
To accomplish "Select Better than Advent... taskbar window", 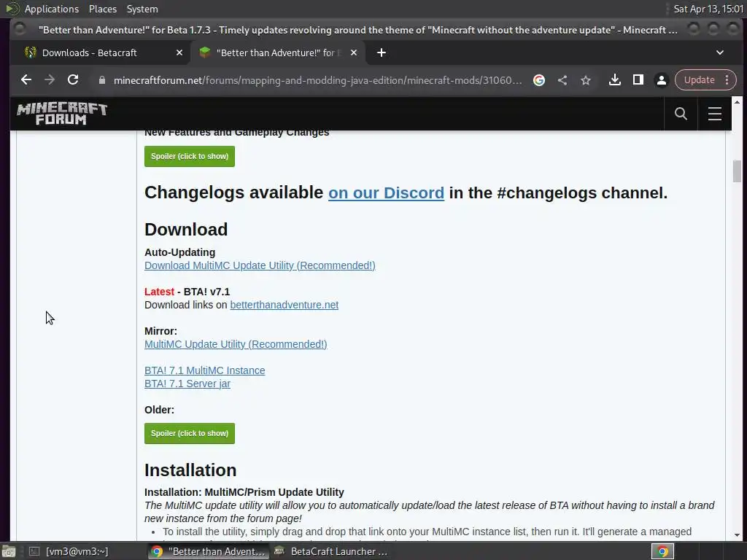I will coord(208,551).
